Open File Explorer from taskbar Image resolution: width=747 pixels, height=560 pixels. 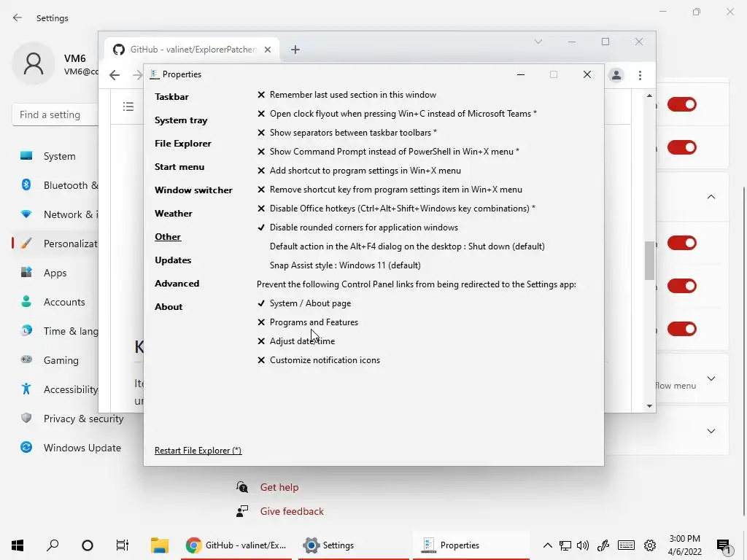click(160, 545)
